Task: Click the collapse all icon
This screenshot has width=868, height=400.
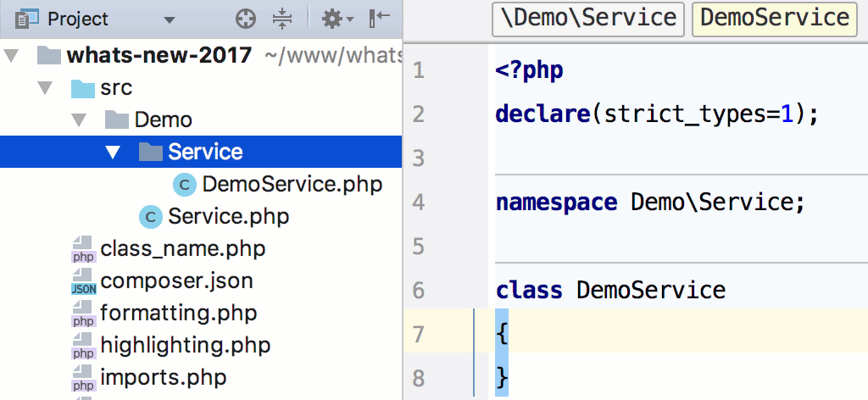Action: click(281, 19)
